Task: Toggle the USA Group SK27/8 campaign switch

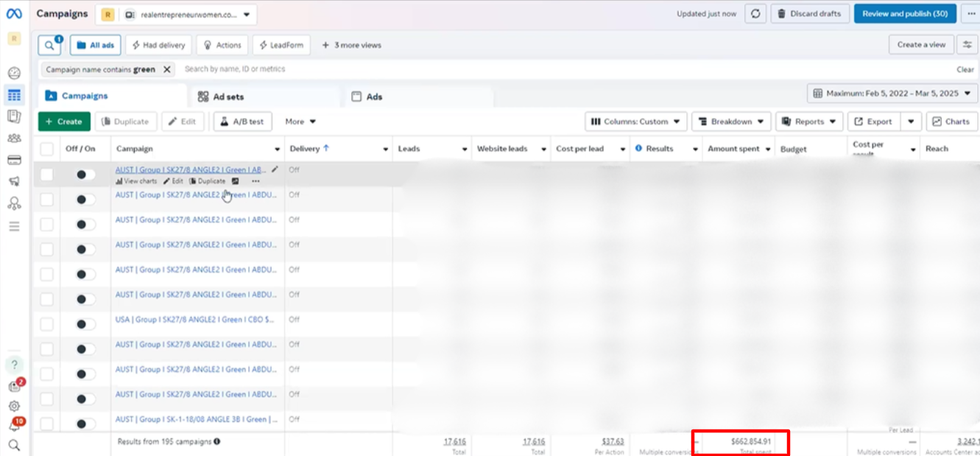Action: (85, 324)
